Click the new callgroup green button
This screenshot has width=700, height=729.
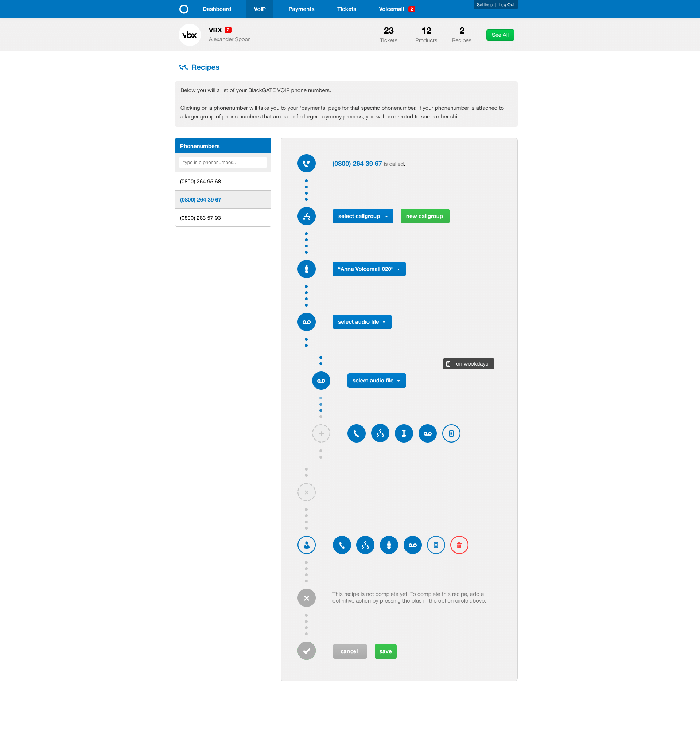[x=424, y=216]
